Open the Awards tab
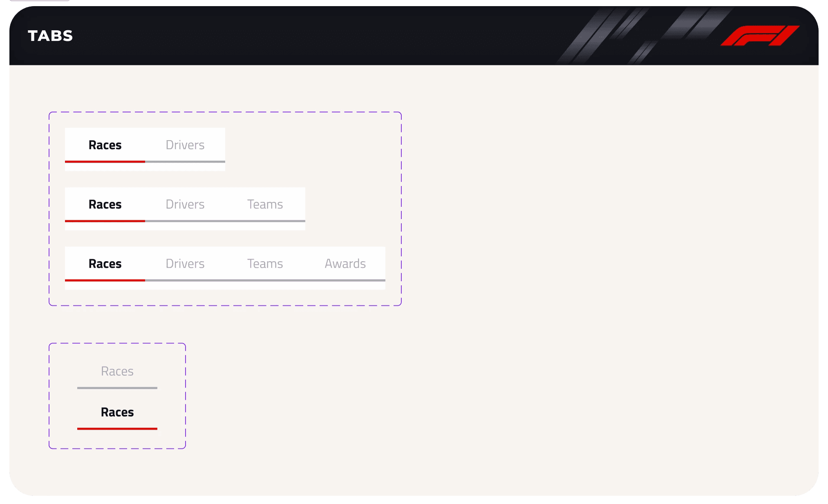 click(345, 264)
